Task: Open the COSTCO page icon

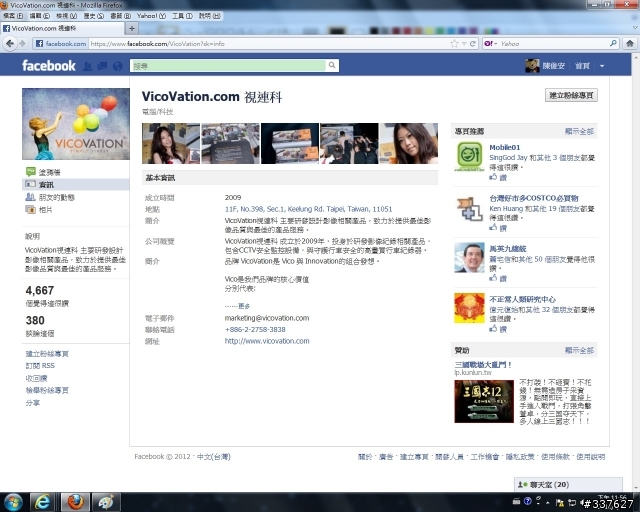Action: click(469, 209)
